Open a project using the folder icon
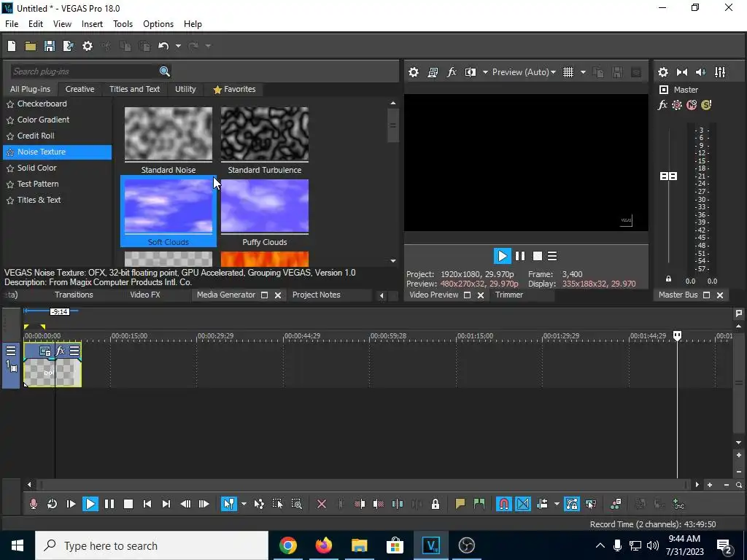The width and height of the screenshot is (747, 560). click(31, 46)
